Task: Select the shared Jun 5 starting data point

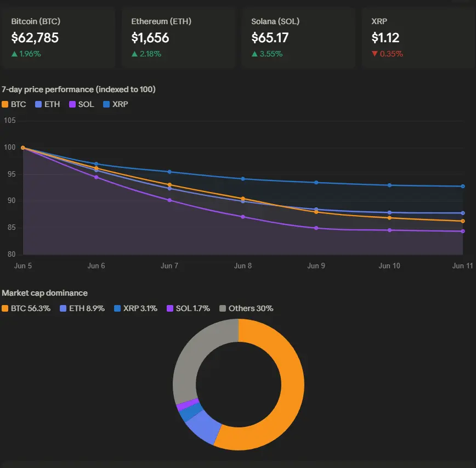Action: [23, 148]
